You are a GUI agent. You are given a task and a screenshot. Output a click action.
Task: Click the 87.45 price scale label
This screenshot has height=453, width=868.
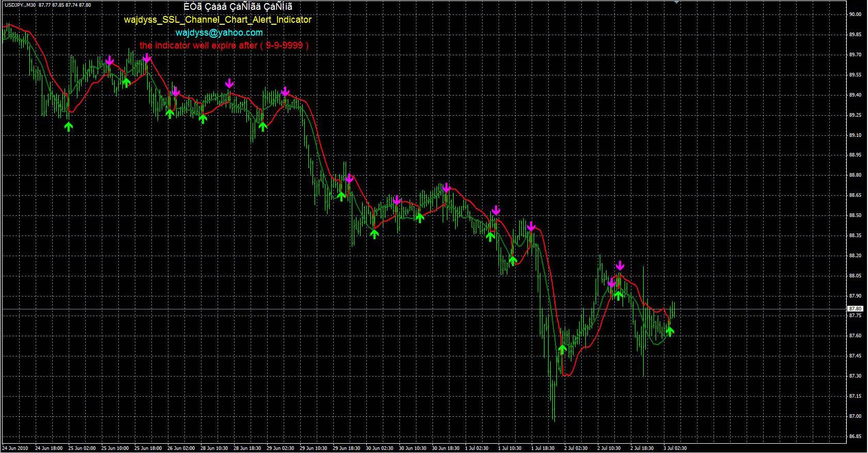(855, 356)
